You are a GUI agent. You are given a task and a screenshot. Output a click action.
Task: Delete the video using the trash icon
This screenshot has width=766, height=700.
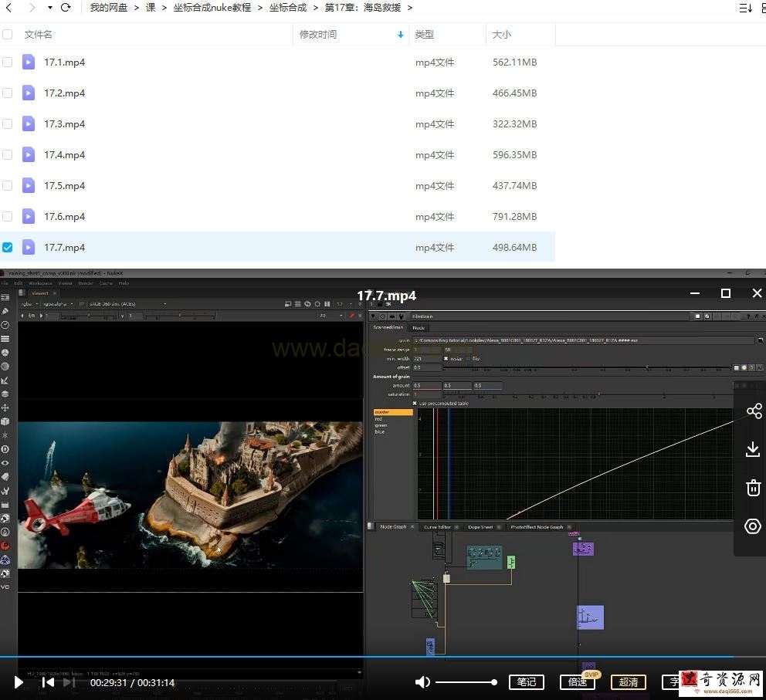[754, 488]
